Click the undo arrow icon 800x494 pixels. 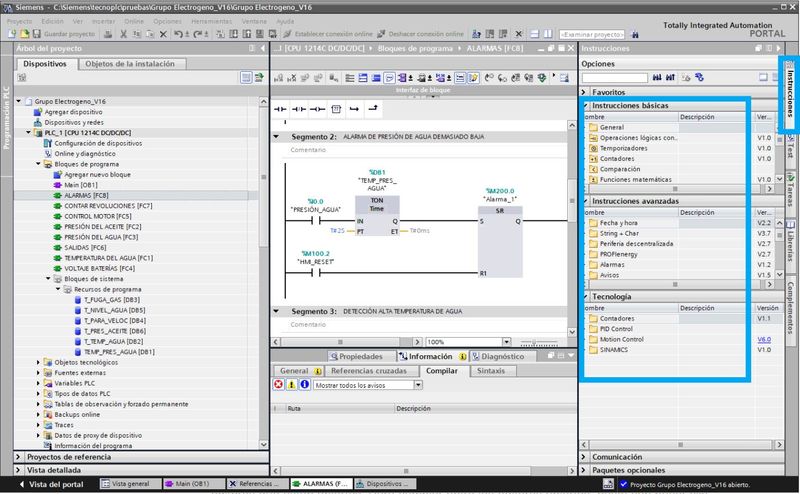pos(178,34)
